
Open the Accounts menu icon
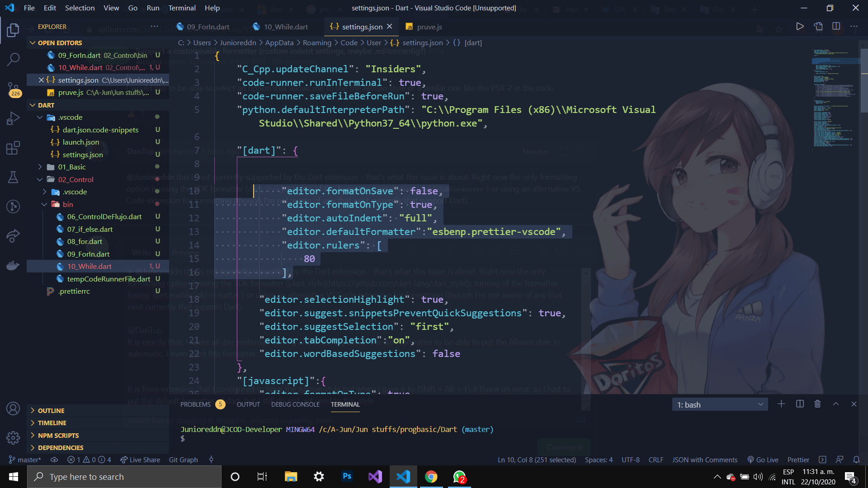click(x=13, y=408)
